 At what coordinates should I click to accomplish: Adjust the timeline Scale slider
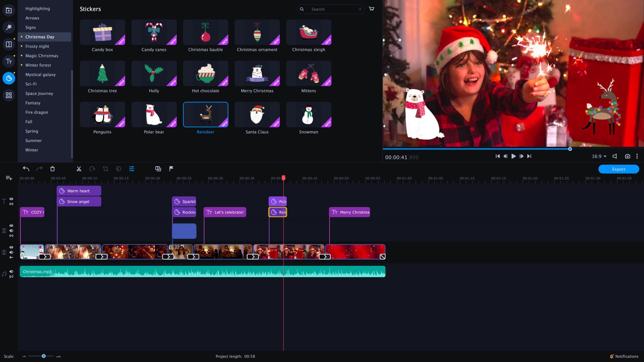(x=43, y=356)
